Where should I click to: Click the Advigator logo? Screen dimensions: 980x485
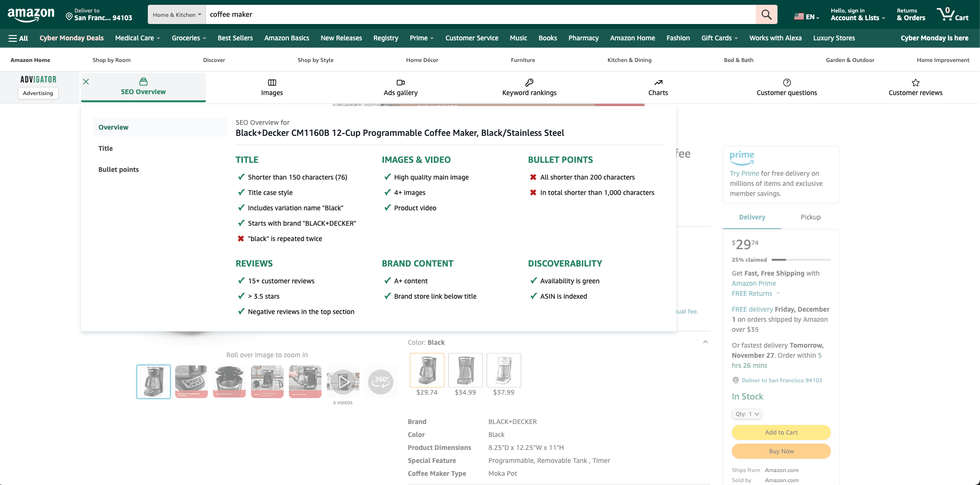point(38,80)
